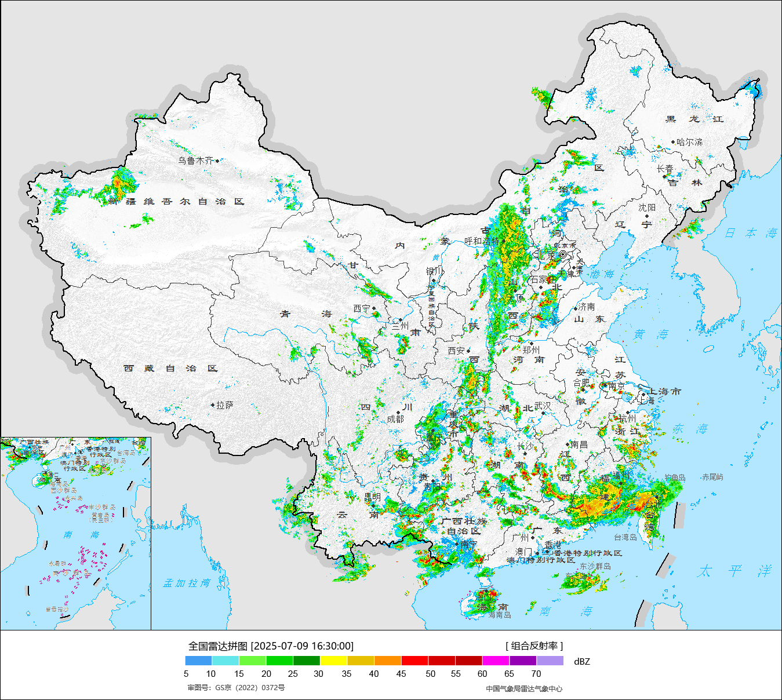Pick the lavender 70 dBZ legend swatch
The width and height of the screenshot is (782, 700).
tap(550, 661)
